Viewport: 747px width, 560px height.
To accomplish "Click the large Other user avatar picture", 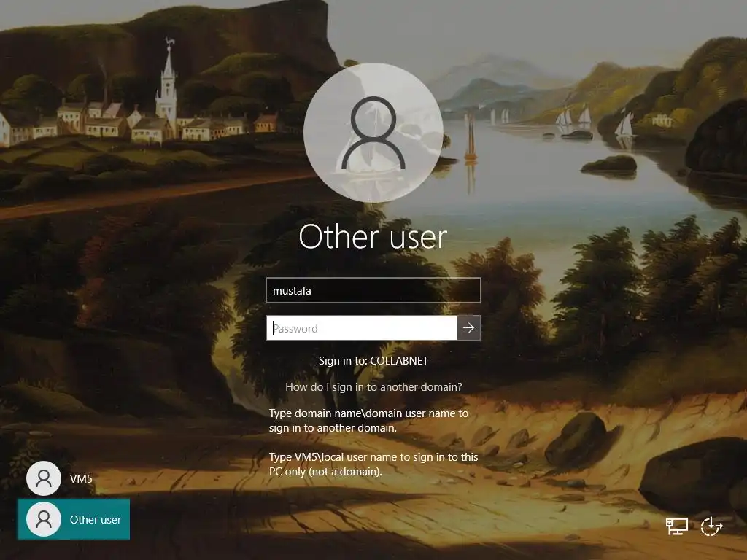I will tap(373, 133).
